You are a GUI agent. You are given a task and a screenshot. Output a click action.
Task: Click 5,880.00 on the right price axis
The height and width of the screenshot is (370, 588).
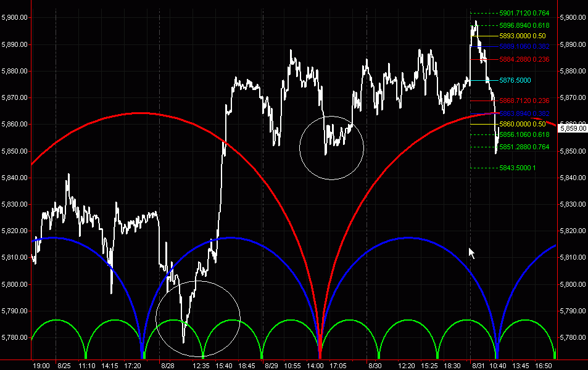[x=573, y=71]
